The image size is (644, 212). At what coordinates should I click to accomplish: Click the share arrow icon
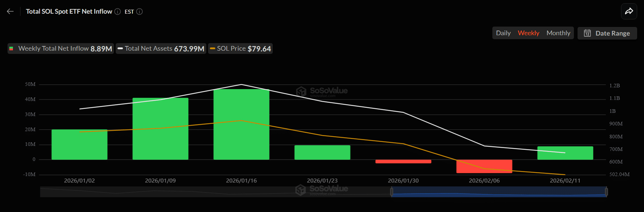[629, 11]
